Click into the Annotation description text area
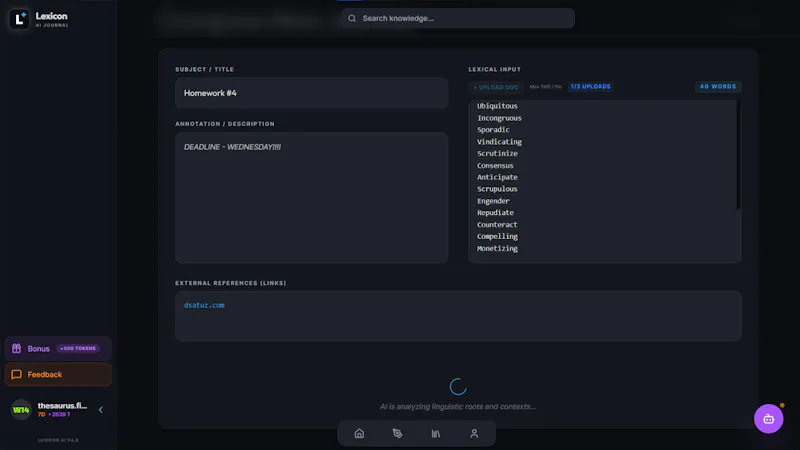The image size is (800, 450). pos(311,198)
